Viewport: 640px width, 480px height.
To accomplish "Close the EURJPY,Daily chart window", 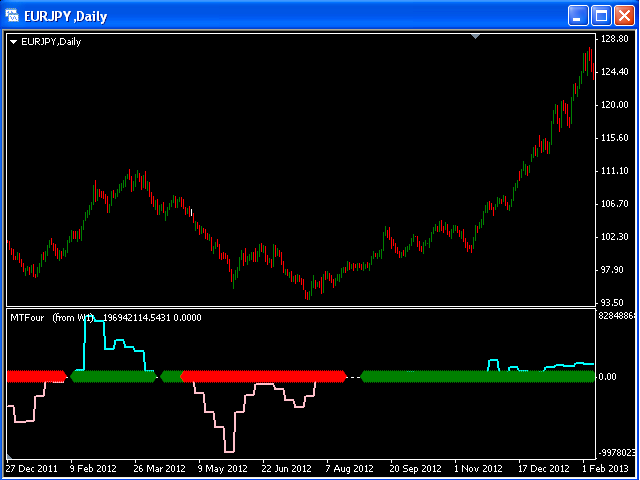I will point(624,15).
